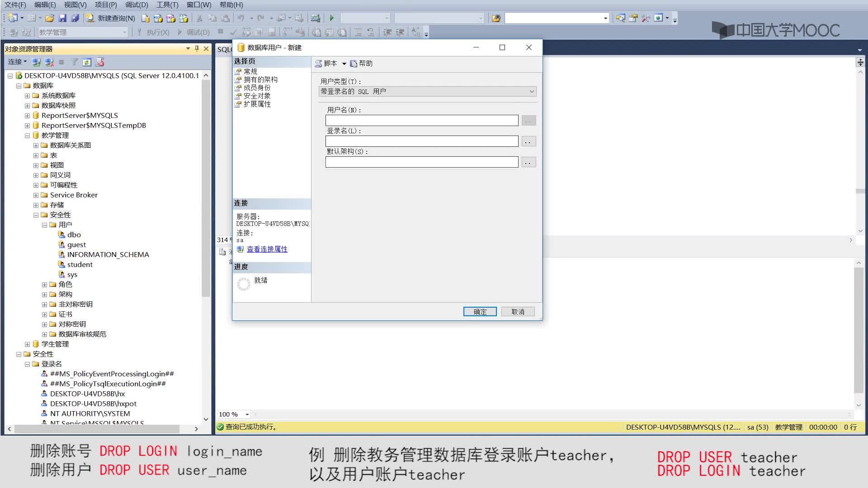868x488 pixels.
Task: Select 常规 page in left panel
Action: 250,71
